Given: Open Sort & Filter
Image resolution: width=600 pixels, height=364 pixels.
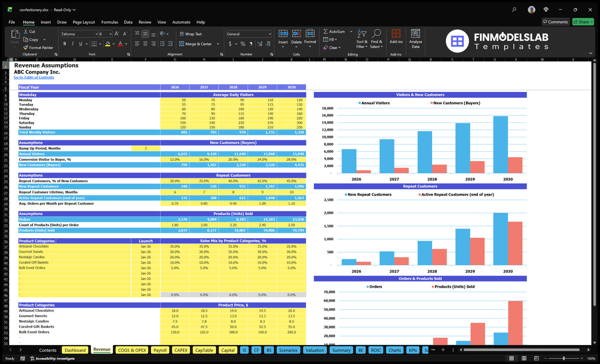Looking at the screenshot, I should tap(362, 38).
